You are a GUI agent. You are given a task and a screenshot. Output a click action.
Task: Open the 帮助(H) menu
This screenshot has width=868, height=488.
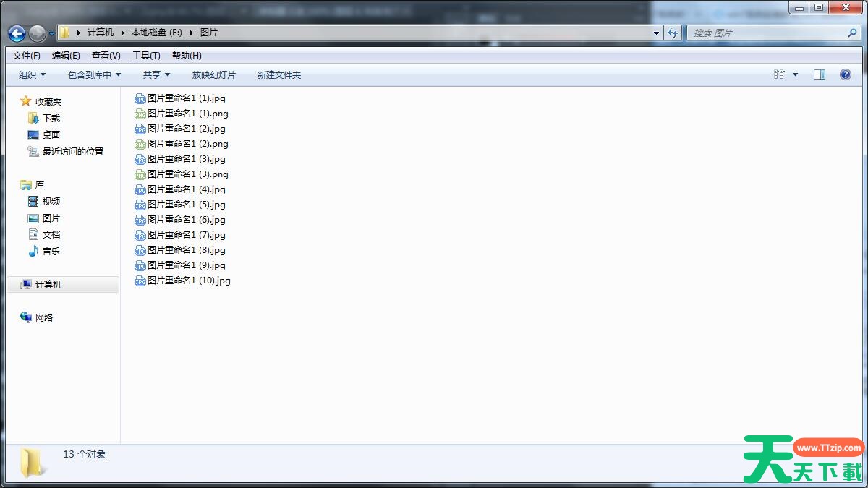(187, 56)
